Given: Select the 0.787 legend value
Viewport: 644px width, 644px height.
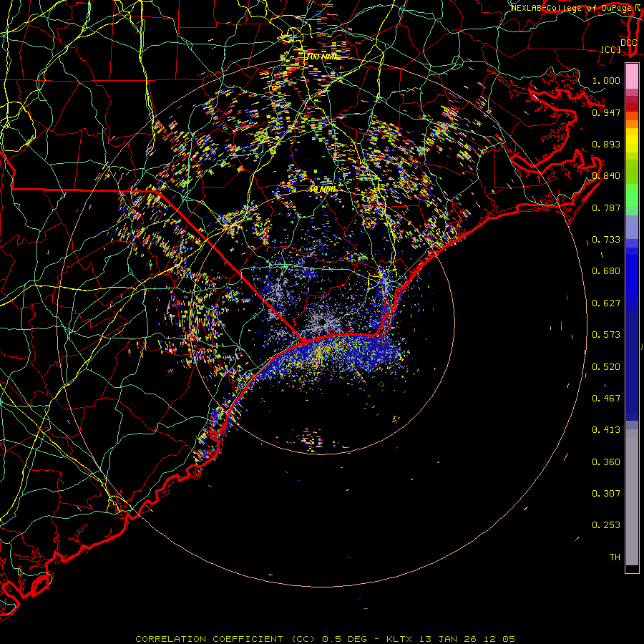Looking at the screenshot, I should 606,208.
